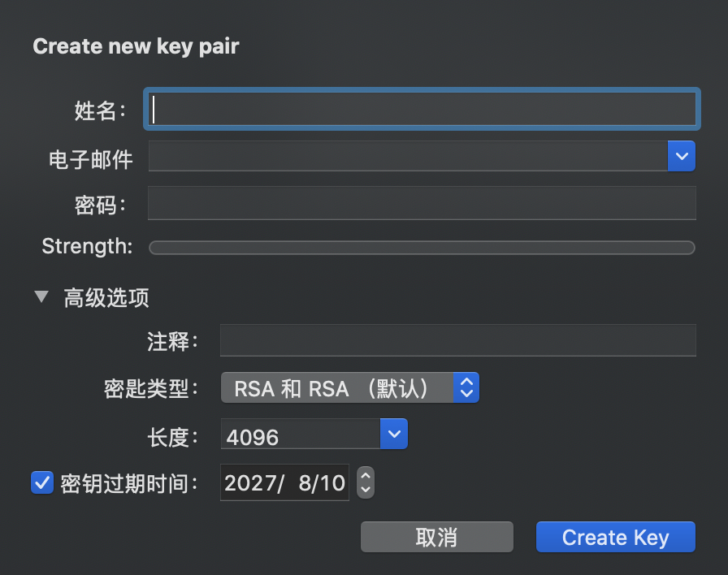Click into the 密码 password field
728x575 pixels.
coord(421,203)
